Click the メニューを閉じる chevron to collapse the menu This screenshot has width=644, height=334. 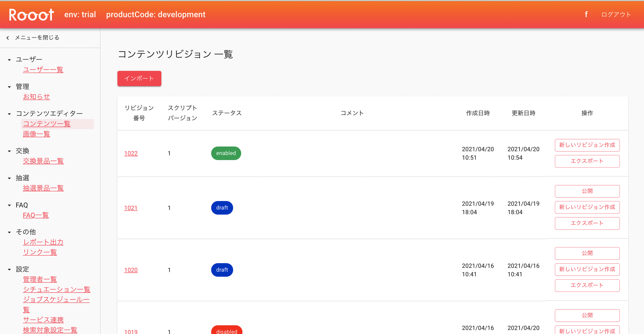point(8,38)
